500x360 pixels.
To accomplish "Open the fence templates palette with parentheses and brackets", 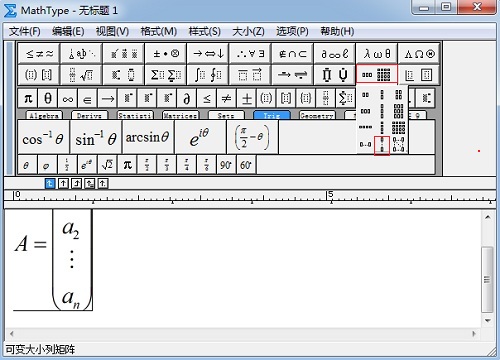I will tap(39, 75).
